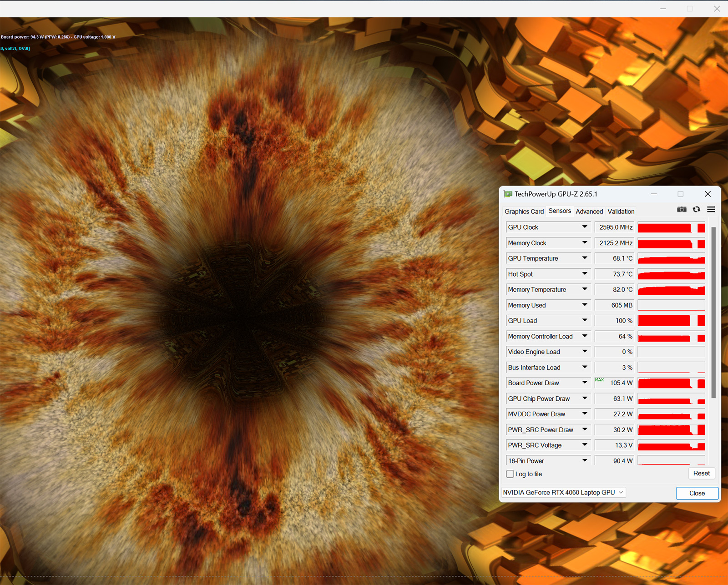728x585 pixels.
Task: Open the GPU Load sensor dropdown
Action: tap(585, 320)
